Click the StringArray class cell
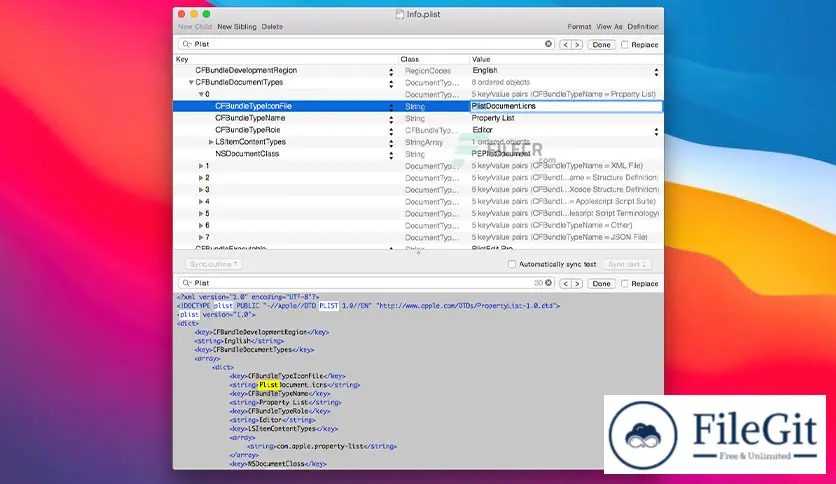The image size is (836, 484). pos(424,142)
